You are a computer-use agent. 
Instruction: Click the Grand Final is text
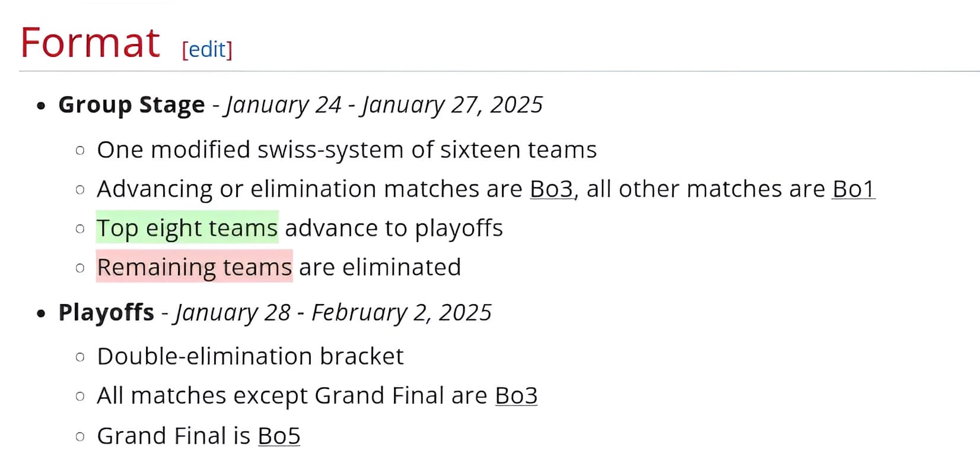point(173,436)
